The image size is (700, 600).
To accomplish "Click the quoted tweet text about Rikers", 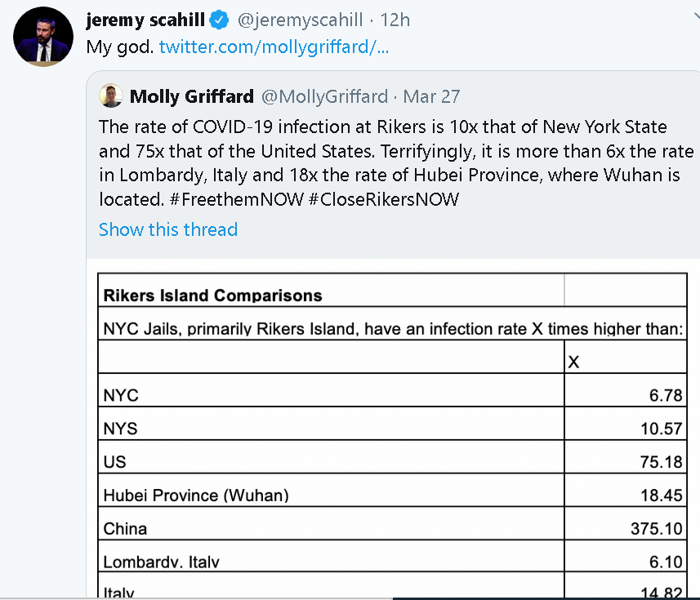I will click(396, 163).
